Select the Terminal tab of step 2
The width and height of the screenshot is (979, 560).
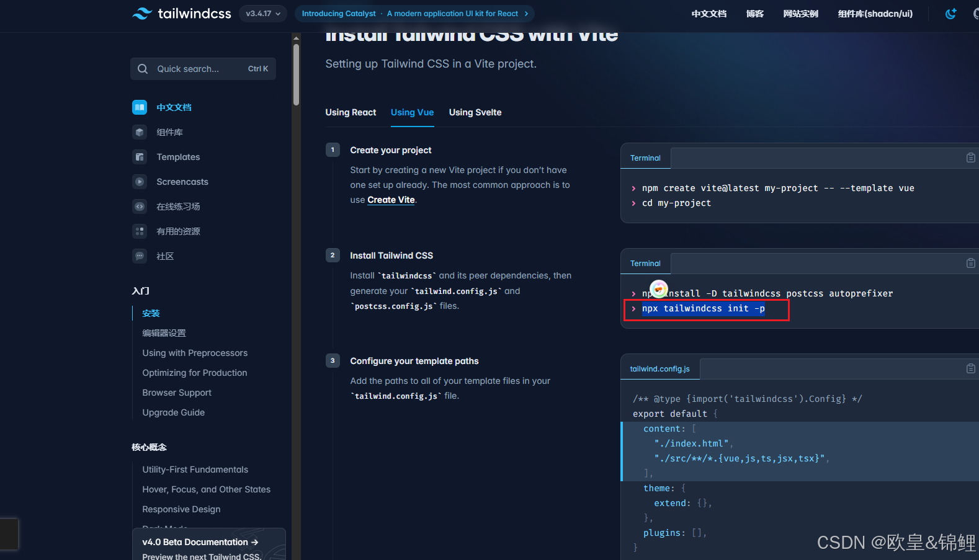[645, 264]
